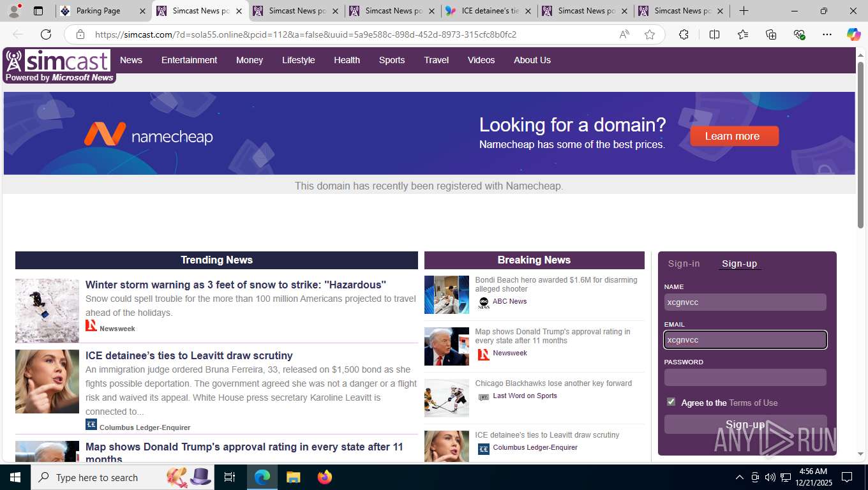Click the browser profile avatar icon

coord(13,11)
